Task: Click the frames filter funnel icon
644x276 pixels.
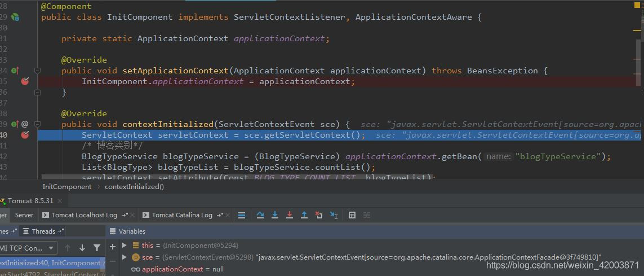Action: coord(97,248)
